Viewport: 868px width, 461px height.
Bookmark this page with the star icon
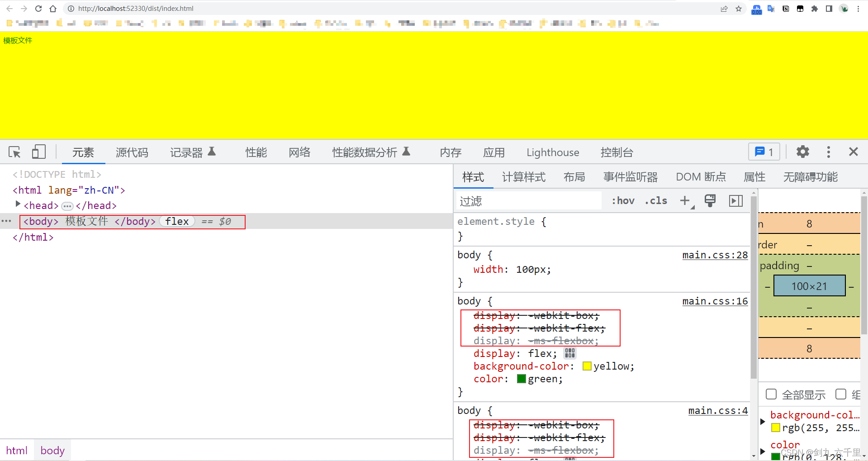pos(739,9)
